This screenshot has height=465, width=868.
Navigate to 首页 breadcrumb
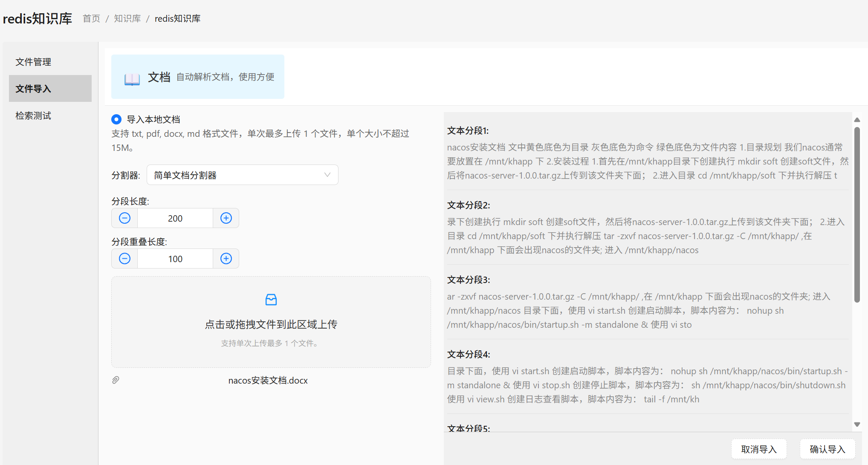point(91,19)
